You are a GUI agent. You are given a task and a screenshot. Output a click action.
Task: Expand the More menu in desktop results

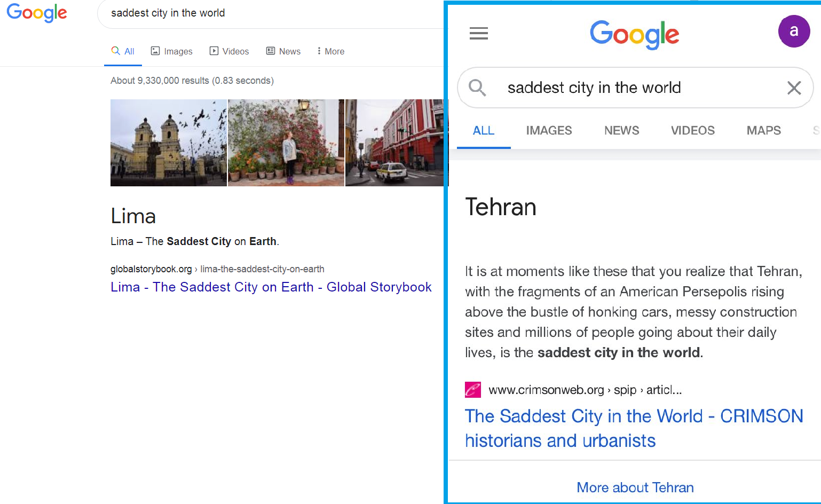[330, 51]
